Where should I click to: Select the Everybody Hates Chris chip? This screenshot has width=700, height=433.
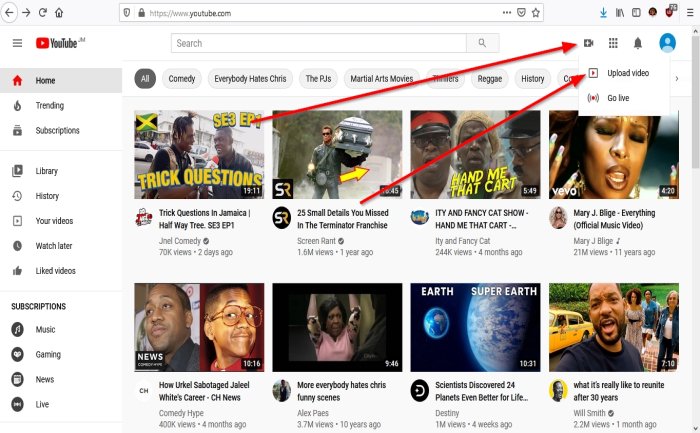click(250, 79)
